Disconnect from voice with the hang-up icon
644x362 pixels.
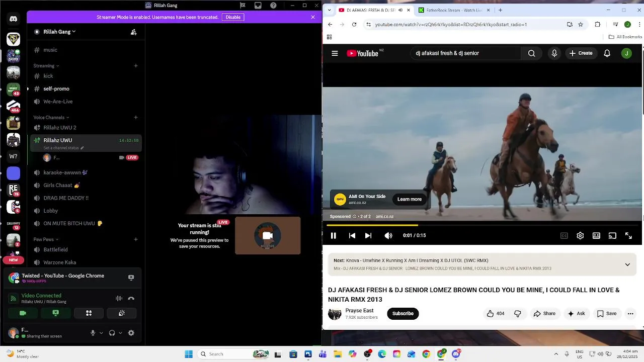tap(131, 298)
